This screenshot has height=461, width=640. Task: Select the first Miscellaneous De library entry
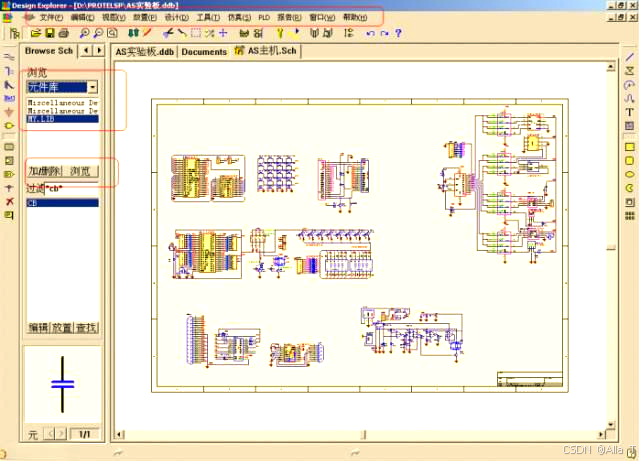click(62, 102)
